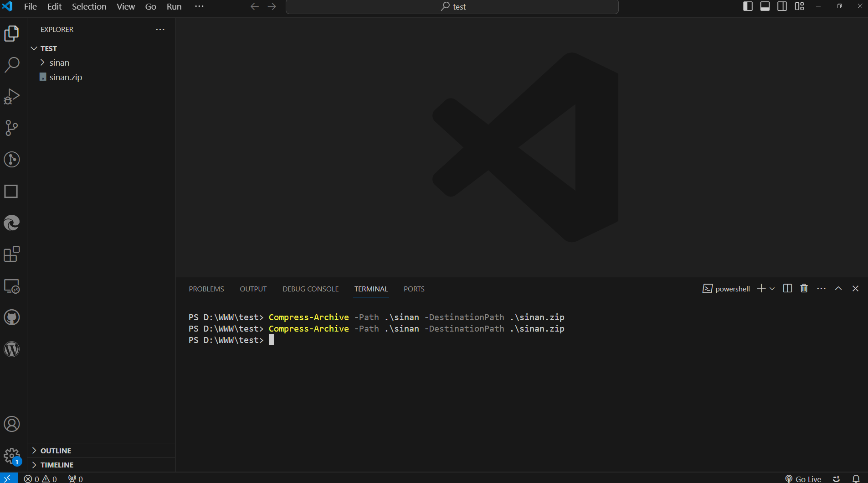Open the Extensions view icon
The image size is (868, 483).
pos(11,254)
